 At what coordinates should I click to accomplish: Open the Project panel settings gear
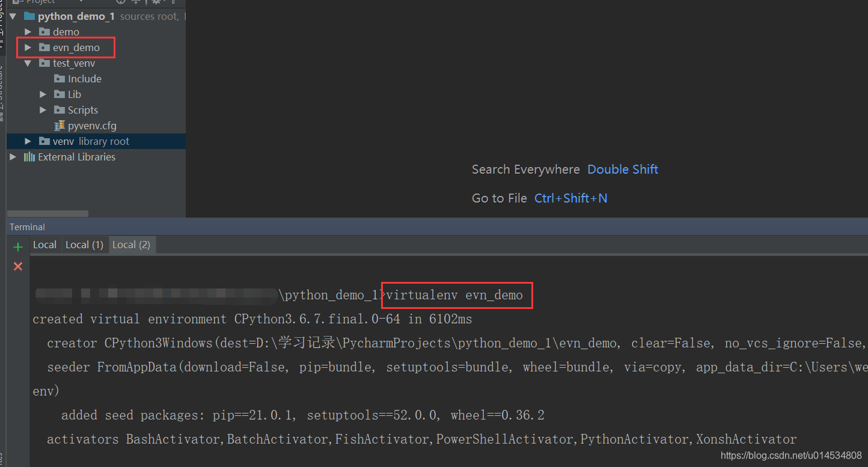point(156,3)
